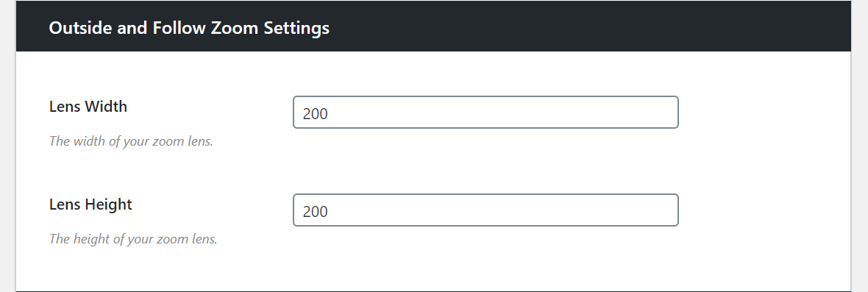This screenshot has width=868, height=292.
Task: Click the blank white panel area right of the fields
Action: tap(764, 166)
